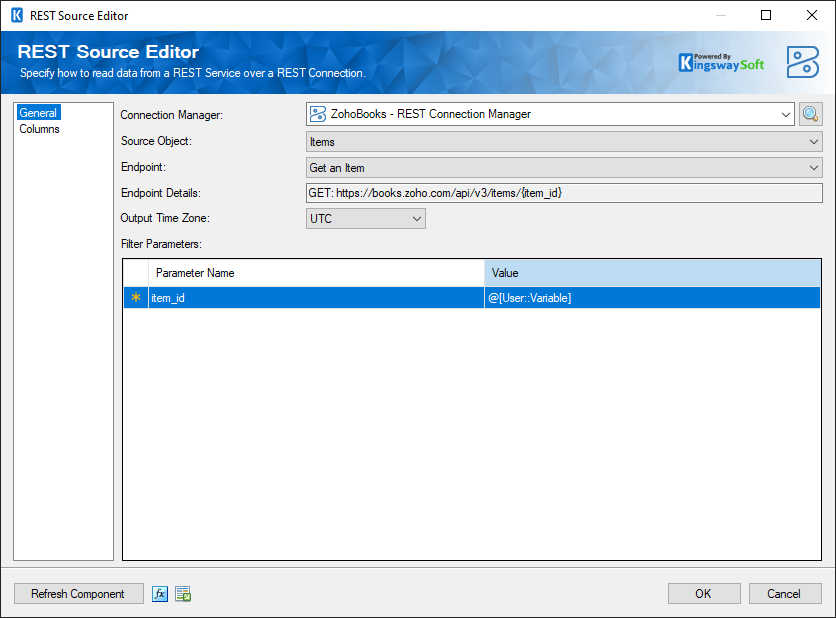Click the Value column header
This screenshot has width=836, height=618.
[x=653, y=273]
